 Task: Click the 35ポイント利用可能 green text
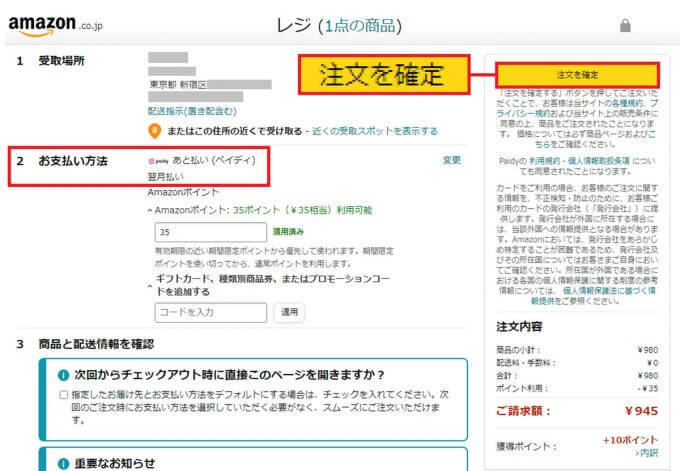point(302,210)
